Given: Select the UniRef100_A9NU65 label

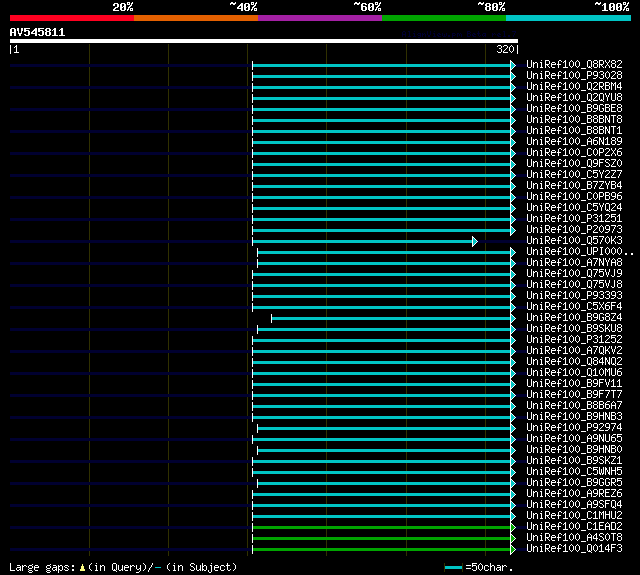Looking at the screenshot, I should coord(574,439).
